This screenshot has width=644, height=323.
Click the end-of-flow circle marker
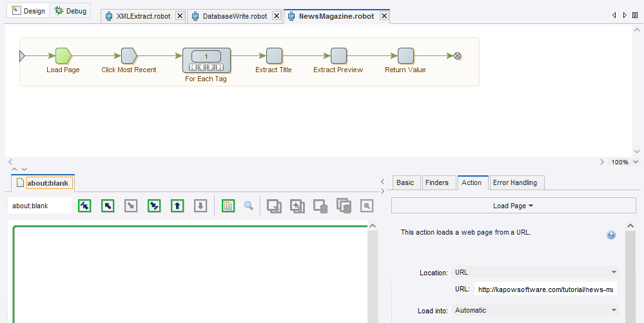click(458, 56)
